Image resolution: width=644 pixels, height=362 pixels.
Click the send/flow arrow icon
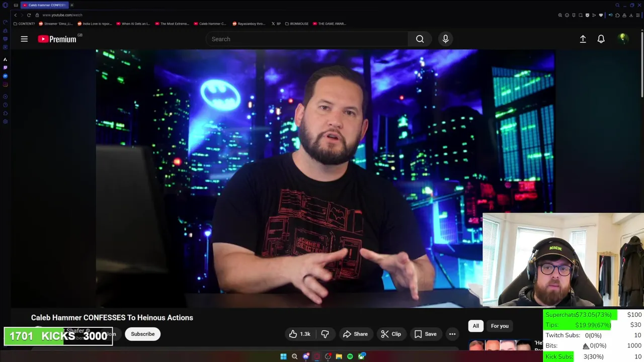point(594,15)
